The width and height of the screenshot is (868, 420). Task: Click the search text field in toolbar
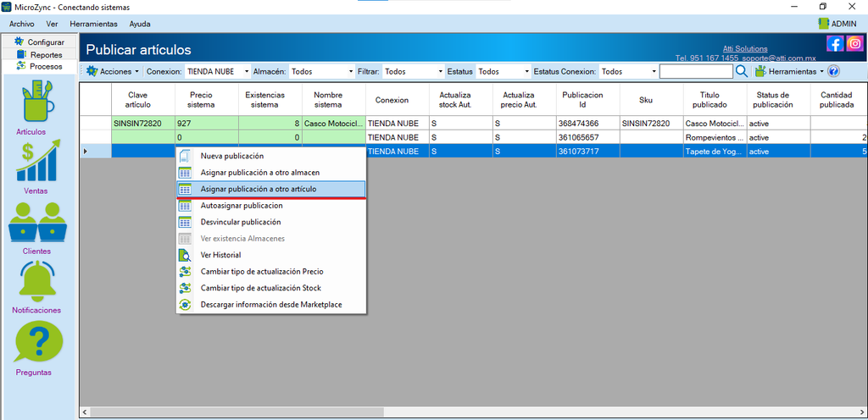(x=696, y=71)
